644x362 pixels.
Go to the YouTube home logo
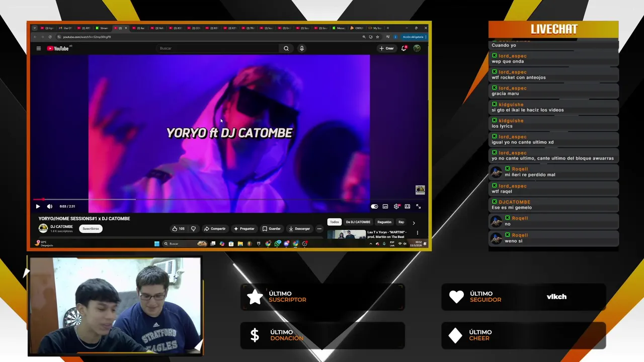coord(58,48)
